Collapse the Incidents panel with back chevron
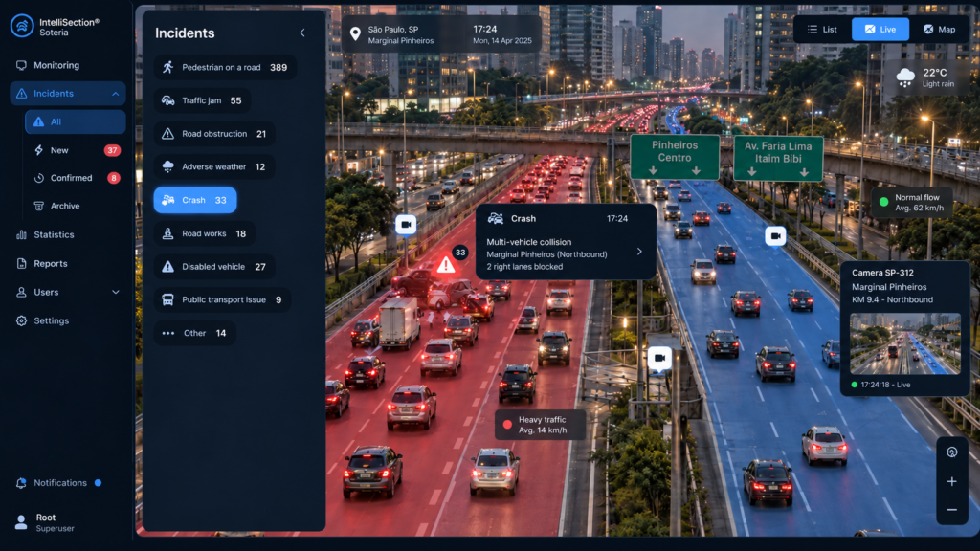 point(302,33)
